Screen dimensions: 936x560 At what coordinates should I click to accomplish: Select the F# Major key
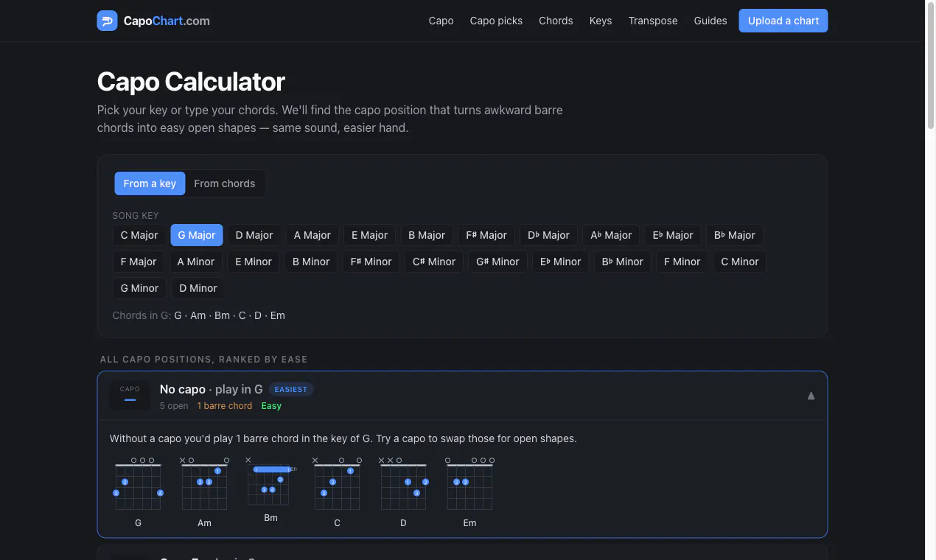[x=486, y=235]
